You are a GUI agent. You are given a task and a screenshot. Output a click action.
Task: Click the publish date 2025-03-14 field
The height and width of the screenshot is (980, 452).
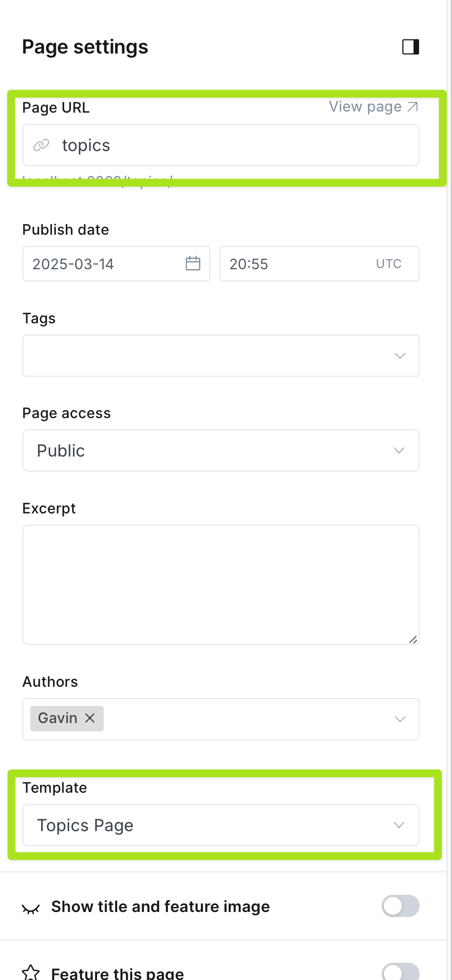106,264
